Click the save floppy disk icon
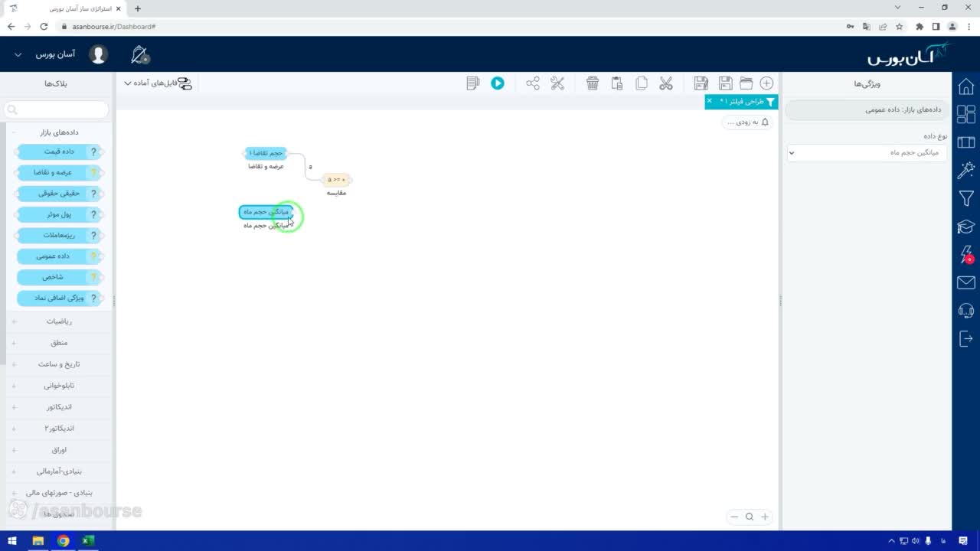This screenshot has width=980, height=551. tap(725, 83)
